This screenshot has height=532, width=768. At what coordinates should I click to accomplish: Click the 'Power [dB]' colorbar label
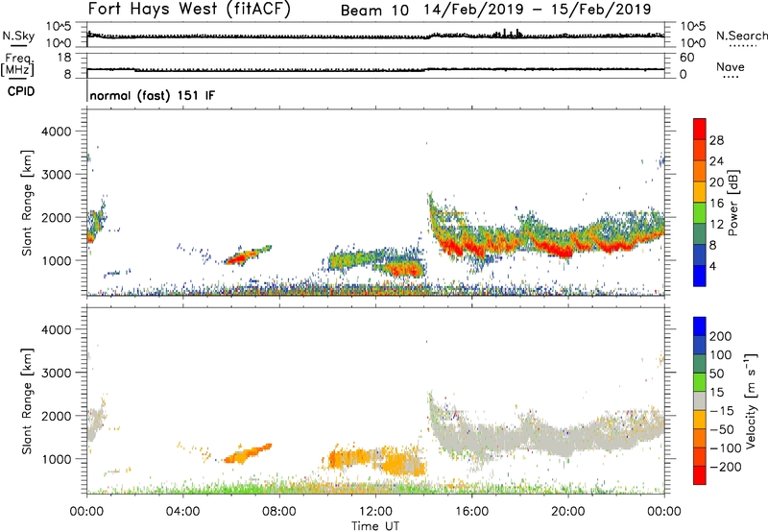(732, 203)
